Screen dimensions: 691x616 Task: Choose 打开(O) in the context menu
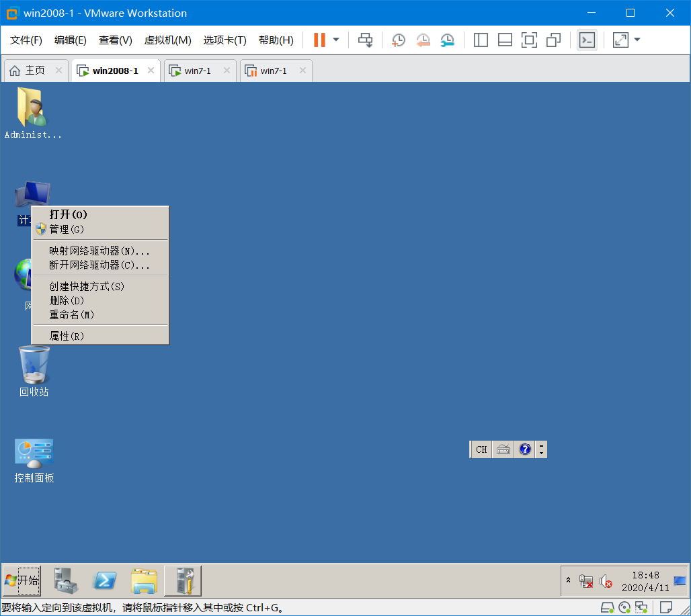(x=100, y=214)
